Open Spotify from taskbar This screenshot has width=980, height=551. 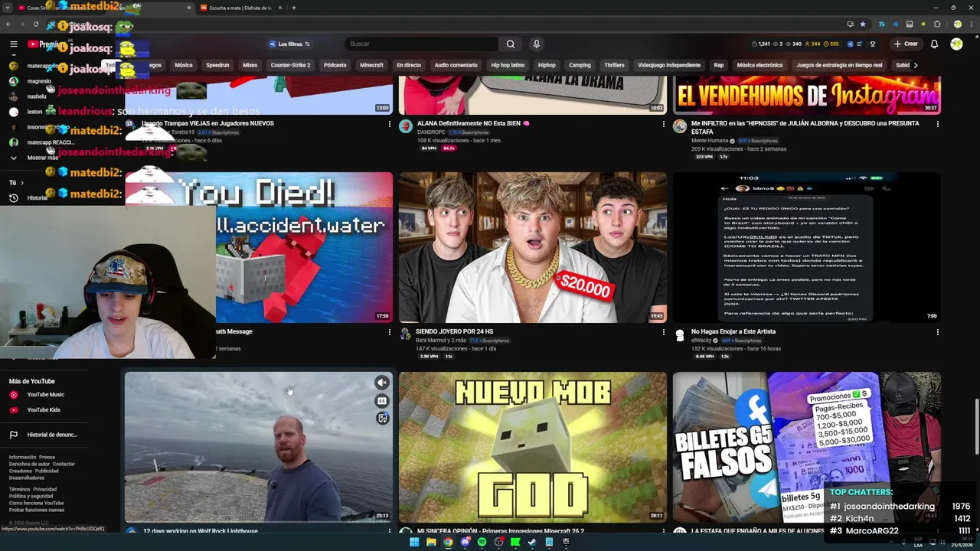tap(482, 542)
